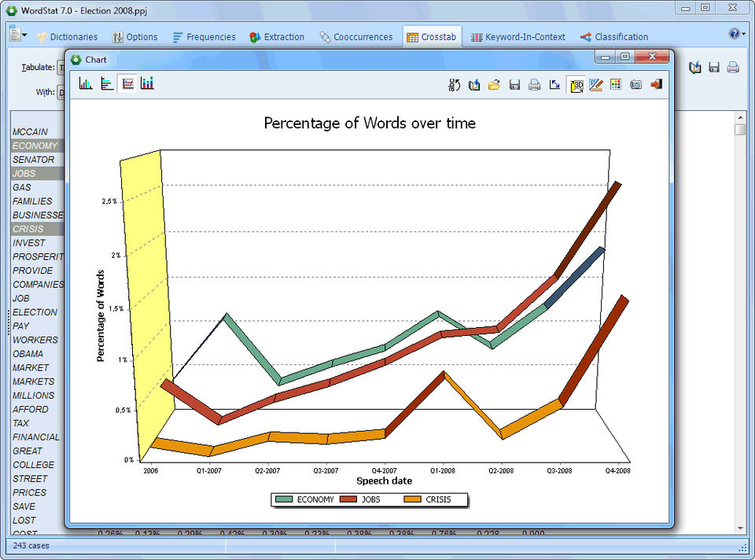Switch to the Classification tab
The width and height of the screenshot is (755, 560).
click(614, 37)
